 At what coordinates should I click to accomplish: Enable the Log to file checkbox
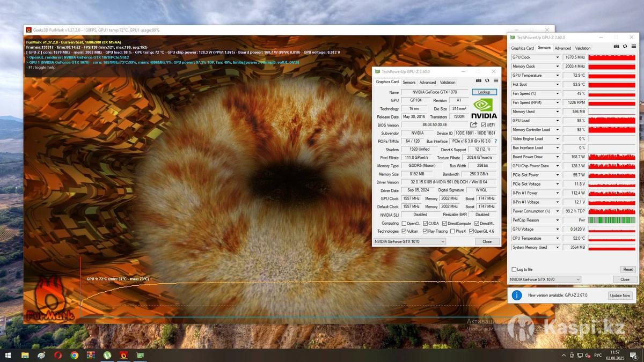(x=514, y=269)
